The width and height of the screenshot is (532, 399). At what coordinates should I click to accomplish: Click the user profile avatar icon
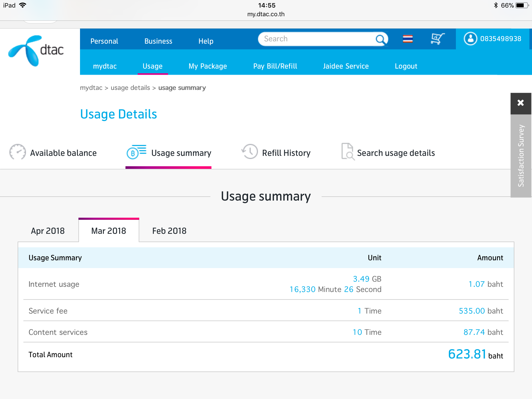470,39
